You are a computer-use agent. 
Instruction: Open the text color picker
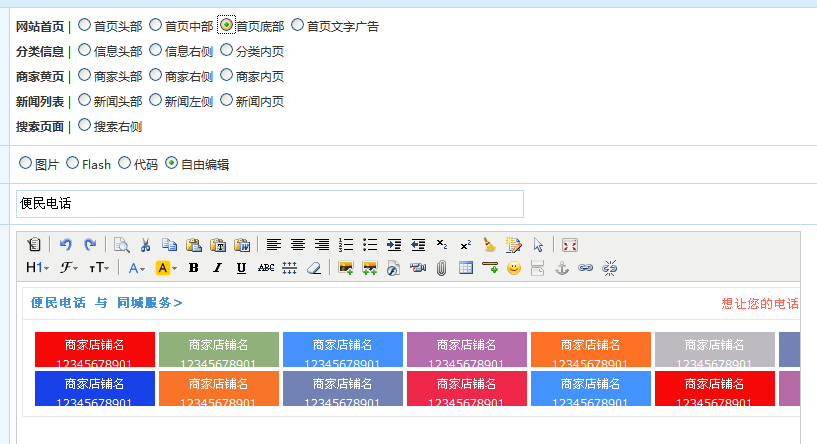137,268
